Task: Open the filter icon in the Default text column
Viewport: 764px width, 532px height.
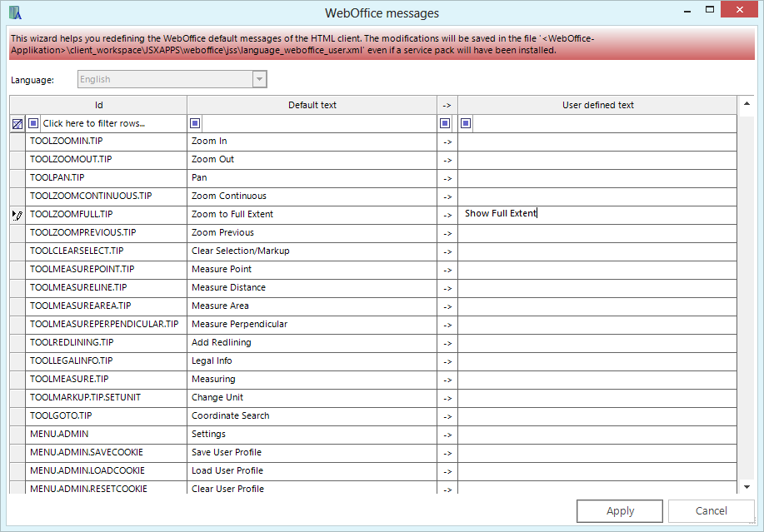Action: [195, 123]
